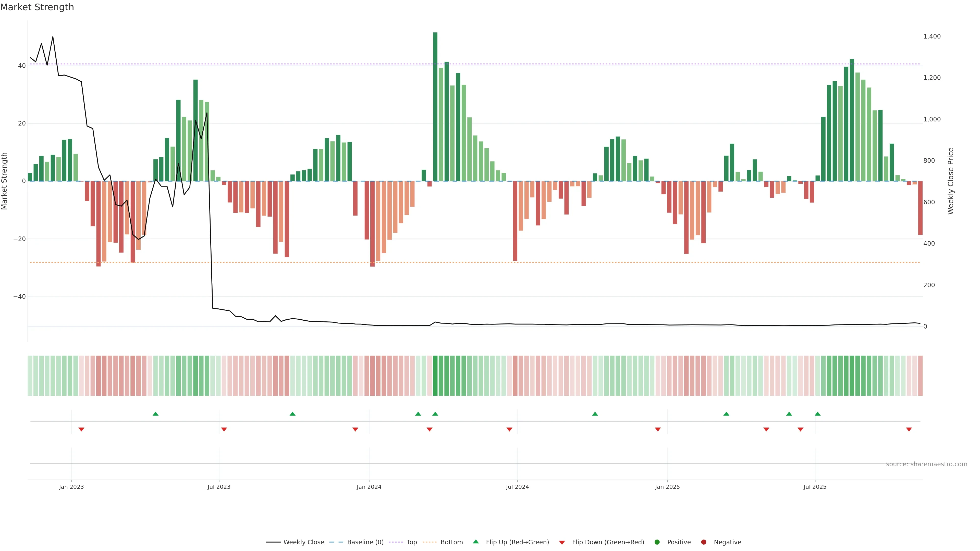Click the green Positive circle in legend
The height and width of the screenshot is (551, 980).
pyautogui.click(x=657, y=542)
